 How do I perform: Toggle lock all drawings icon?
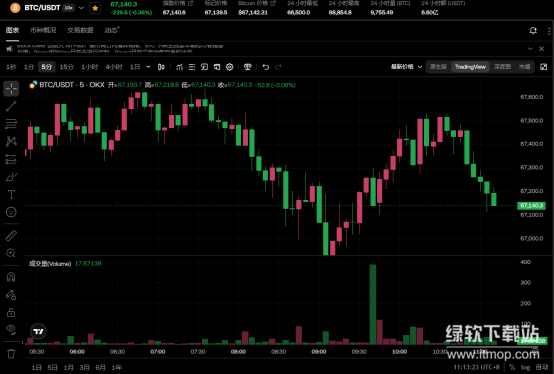click(x=11, y=312)
